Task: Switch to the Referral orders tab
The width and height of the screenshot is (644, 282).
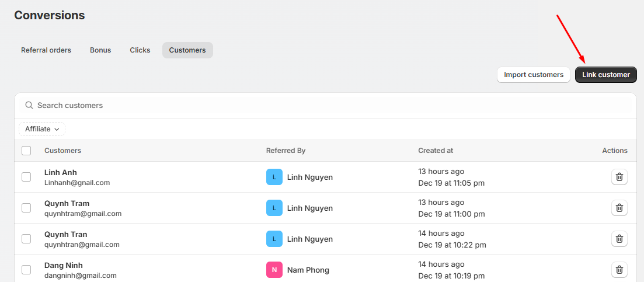Action: click(46, 50)
